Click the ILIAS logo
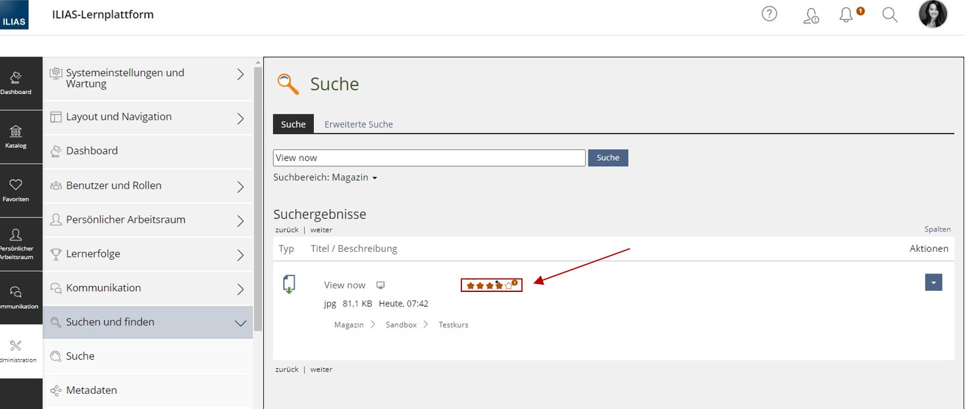The height and width of the screenshot is (409, 980). coord(14,14)
